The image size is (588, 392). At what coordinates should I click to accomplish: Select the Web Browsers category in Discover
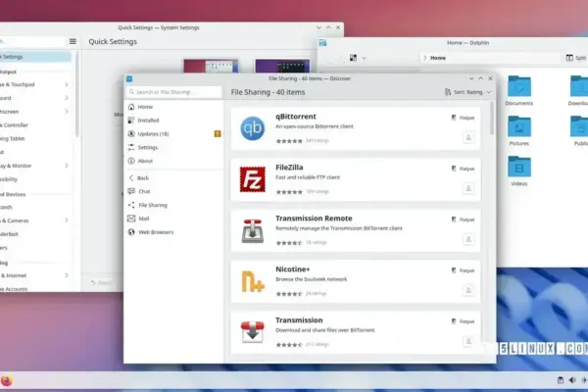(x=173, y=232)
